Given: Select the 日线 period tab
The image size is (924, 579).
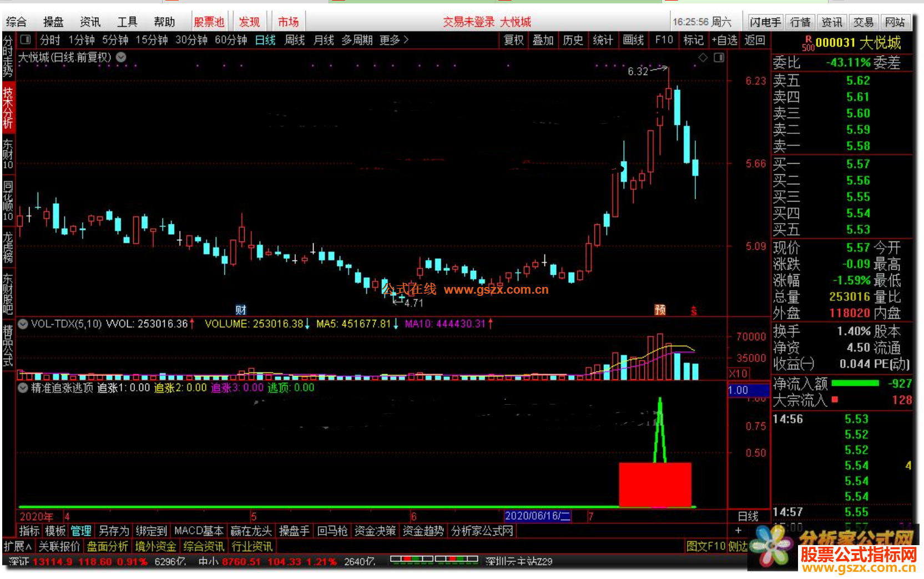Looking at the screenshot, I should 265,40.
